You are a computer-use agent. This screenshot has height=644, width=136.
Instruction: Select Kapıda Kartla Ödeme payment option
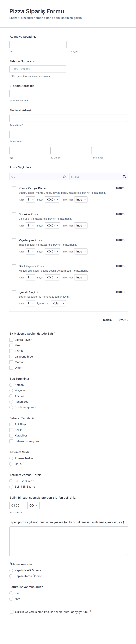pos(11,576)
